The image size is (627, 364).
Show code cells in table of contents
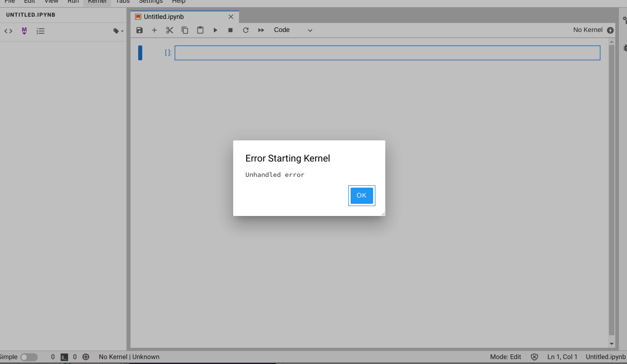click(8, 31)
